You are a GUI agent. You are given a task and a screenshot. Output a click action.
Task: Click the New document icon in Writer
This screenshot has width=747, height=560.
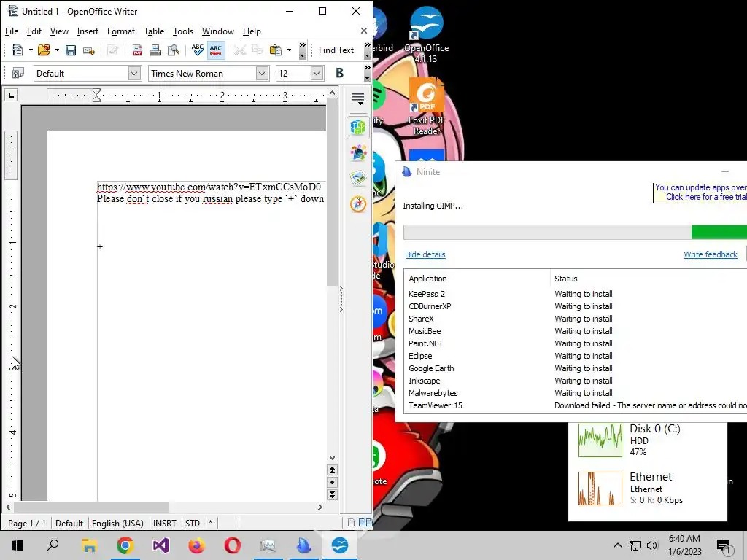(18, 50)
